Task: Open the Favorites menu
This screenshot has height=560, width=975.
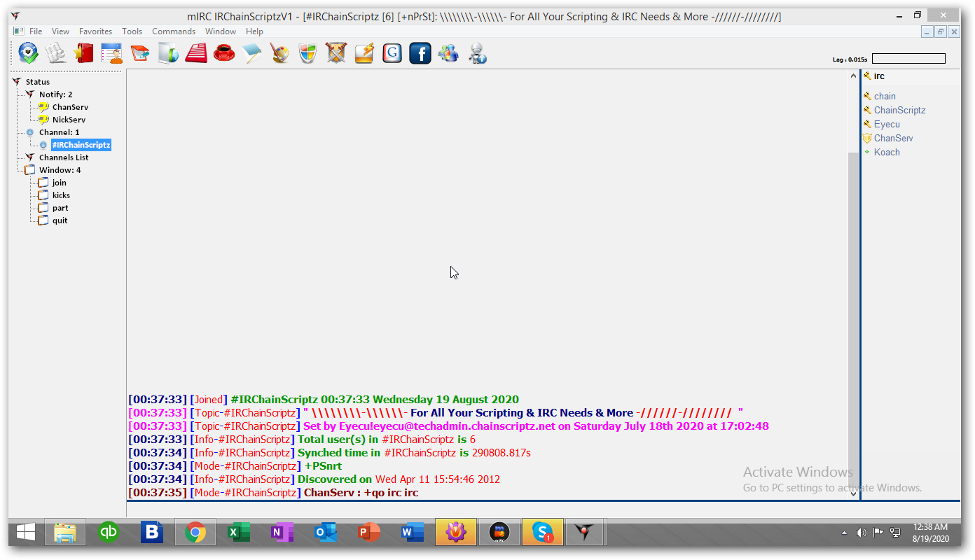Action: point(95,31)
